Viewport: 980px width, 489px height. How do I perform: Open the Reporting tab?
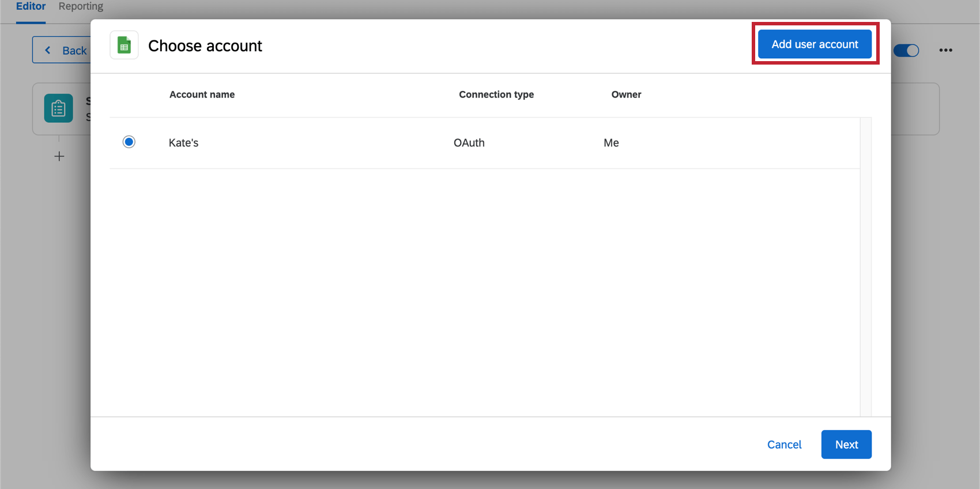[x=81, y=6]
